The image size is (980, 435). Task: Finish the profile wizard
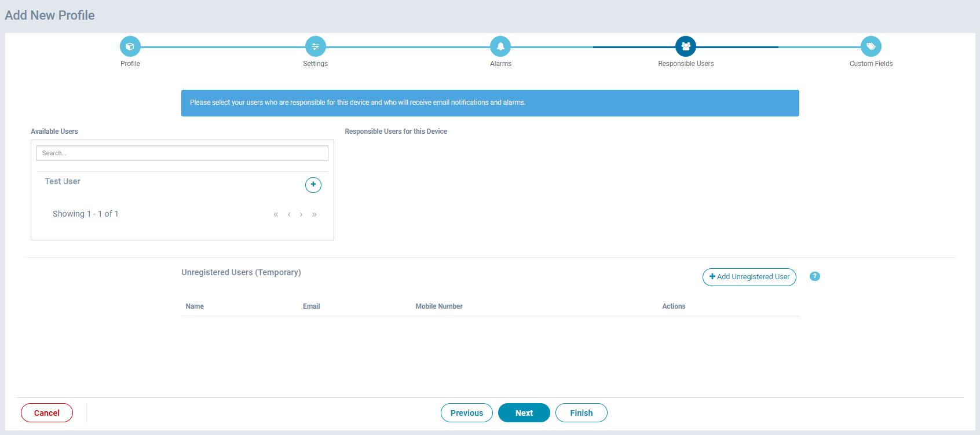(x=582, y=413)
